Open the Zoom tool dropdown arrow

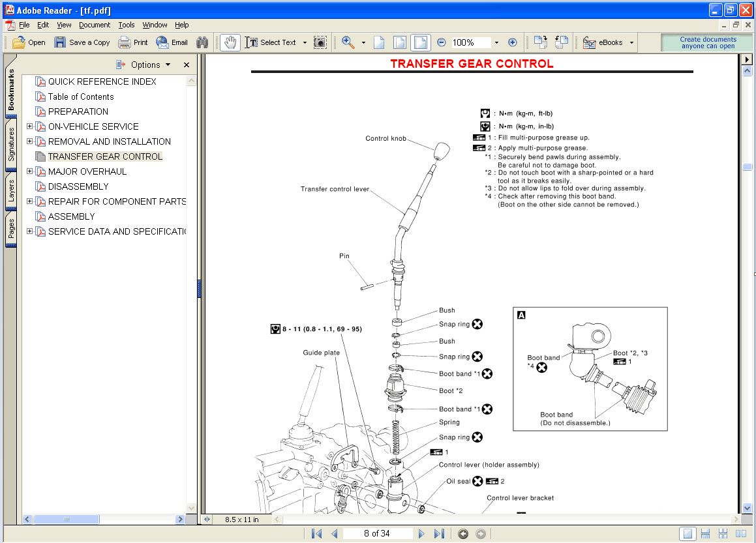(x=363, y=42)
